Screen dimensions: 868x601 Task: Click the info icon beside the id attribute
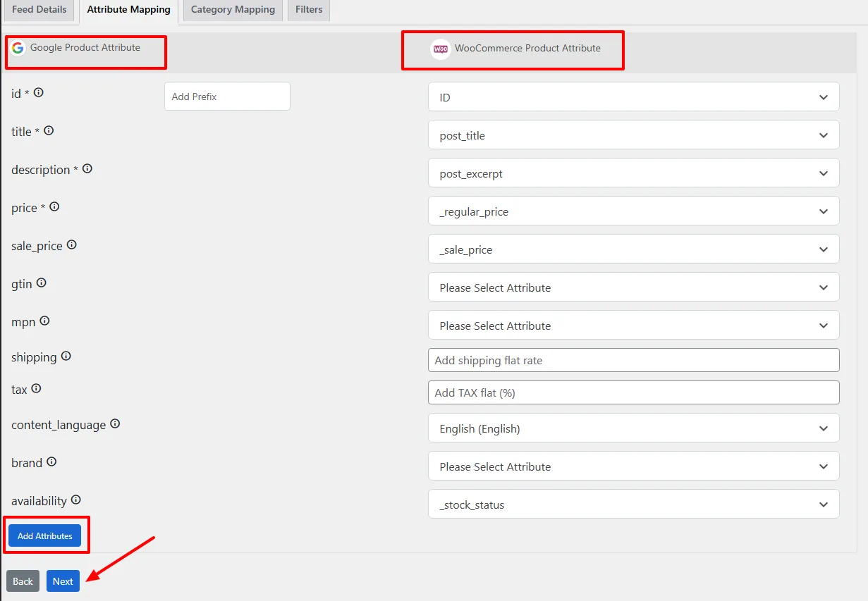(x=38, y=92)
